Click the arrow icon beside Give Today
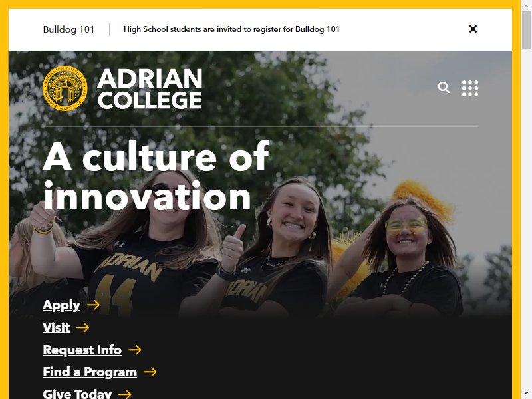Viewport: 532px width, 399px height. 125,394
